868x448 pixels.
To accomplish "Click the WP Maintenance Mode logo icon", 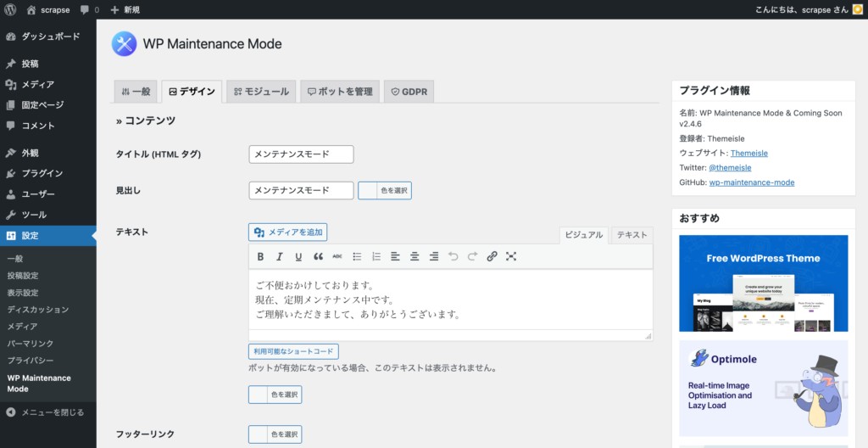I will (124, 44).
